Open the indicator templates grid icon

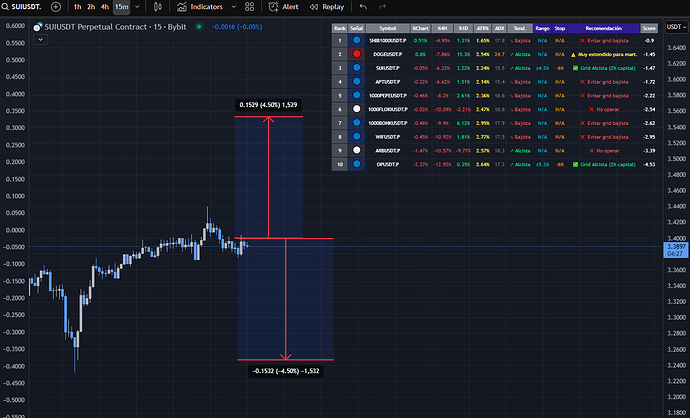tap(250, 7)
